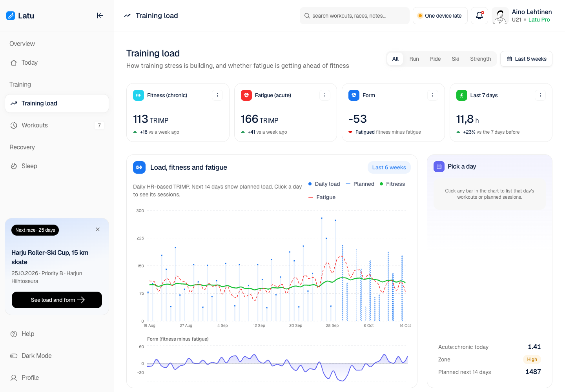Open the Last 6 weeks date range picker
Image resolution: width=565 pixels, height=392 pixels.
tap(526, 59)
